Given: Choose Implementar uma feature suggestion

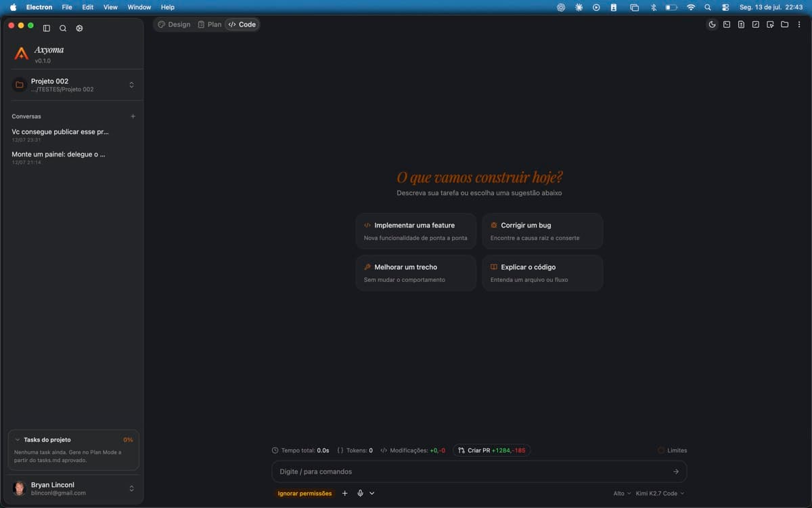Looking at the screenshot, I should (416, 231).
